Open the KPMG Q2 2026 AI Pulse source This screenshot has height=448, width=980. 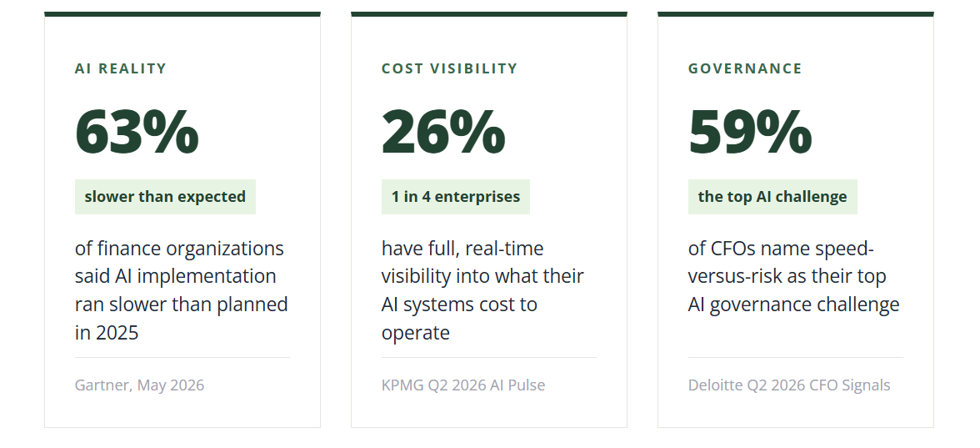tap(463, 385)
